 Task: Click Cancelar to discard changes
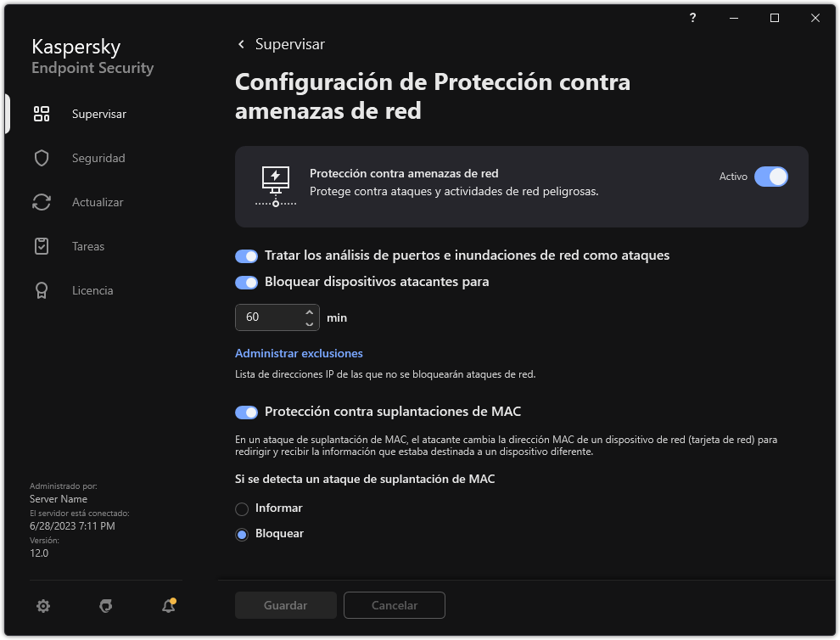coord(394,605)
